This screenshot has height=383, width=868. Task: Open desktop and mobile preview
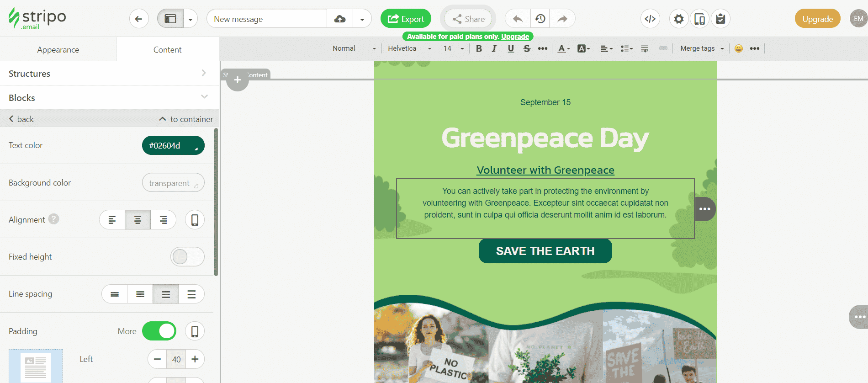tap(699, 19)
